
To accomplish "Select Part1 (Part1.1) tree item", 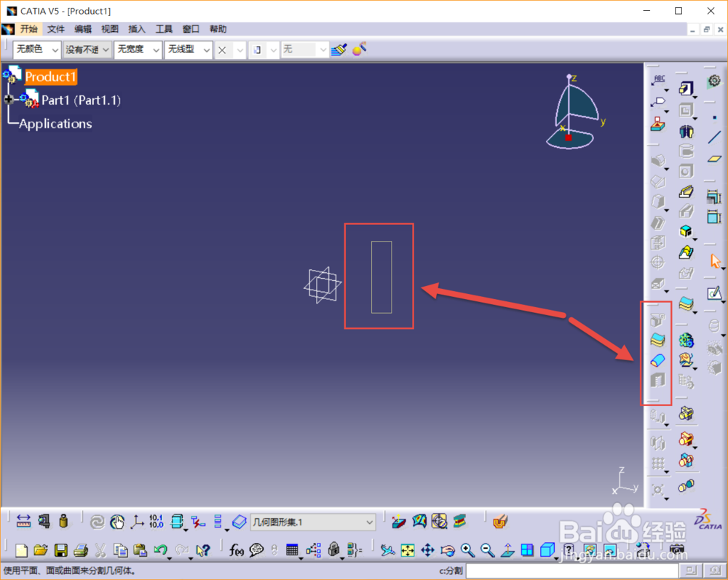I will tap(82, 100).
